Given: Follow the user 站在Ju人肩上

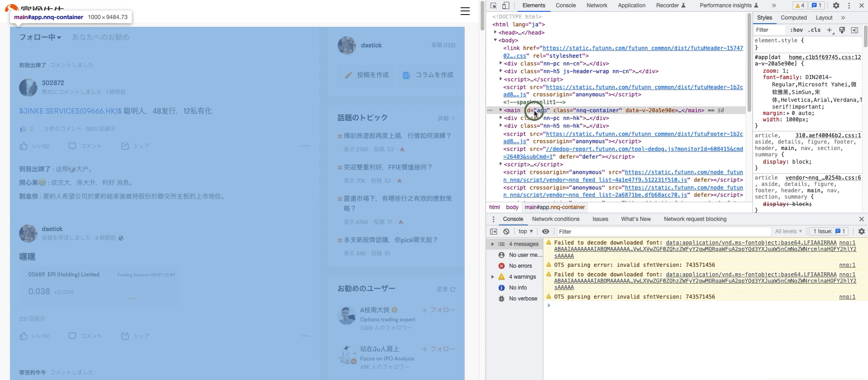Looking at the screenshot, I should click(439, 349).
